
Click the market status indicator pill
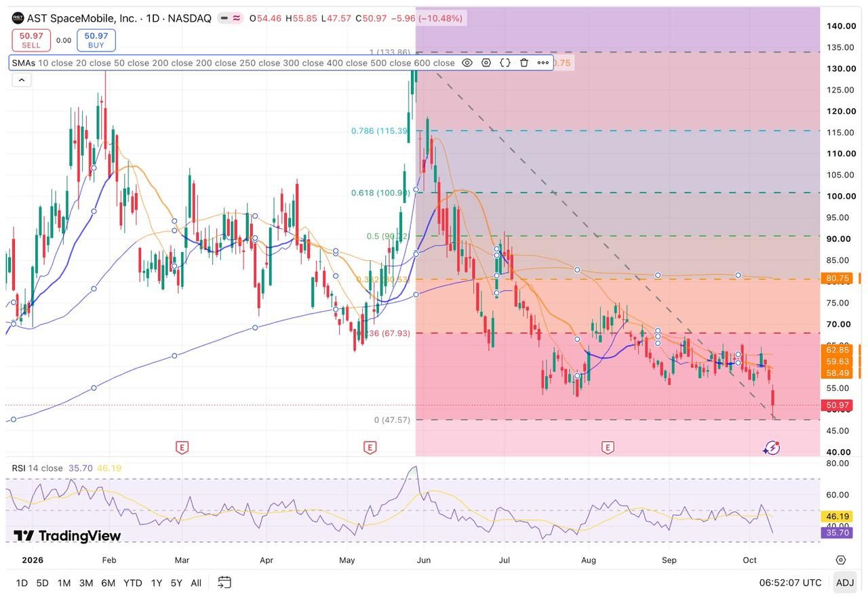pyautogui.click(x=231, y=18)
